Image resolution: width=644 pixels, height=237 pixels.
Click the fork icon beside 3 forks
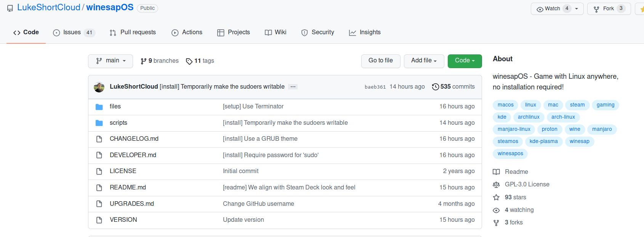496,223
